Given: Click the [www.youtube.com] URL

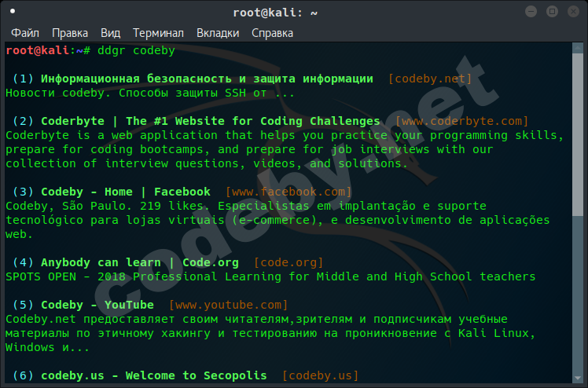Looking at the screenshot, I should pyautogui.click(x=229, y=305).
